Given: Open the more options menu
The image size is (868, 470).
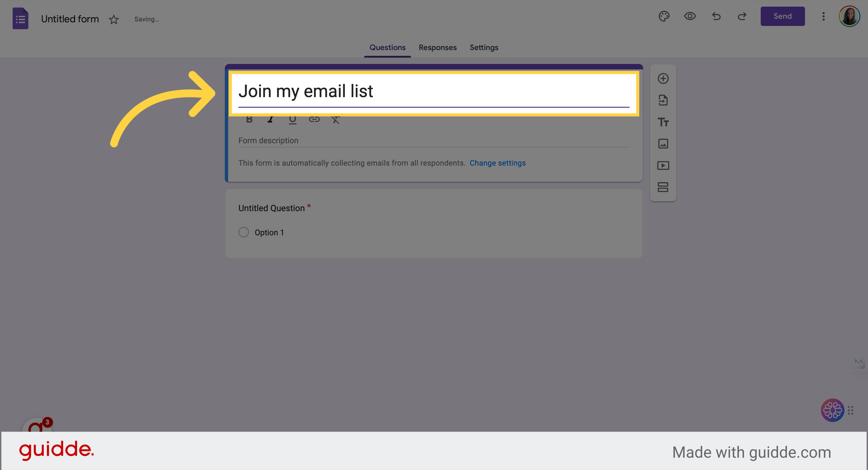Looking at the screenshot, I should pos(823,16).
